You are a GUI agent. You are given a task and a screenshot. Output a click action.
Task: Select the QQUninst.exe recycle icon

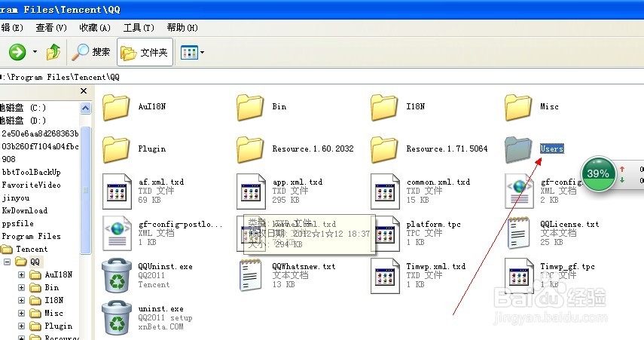click(117, 275)
